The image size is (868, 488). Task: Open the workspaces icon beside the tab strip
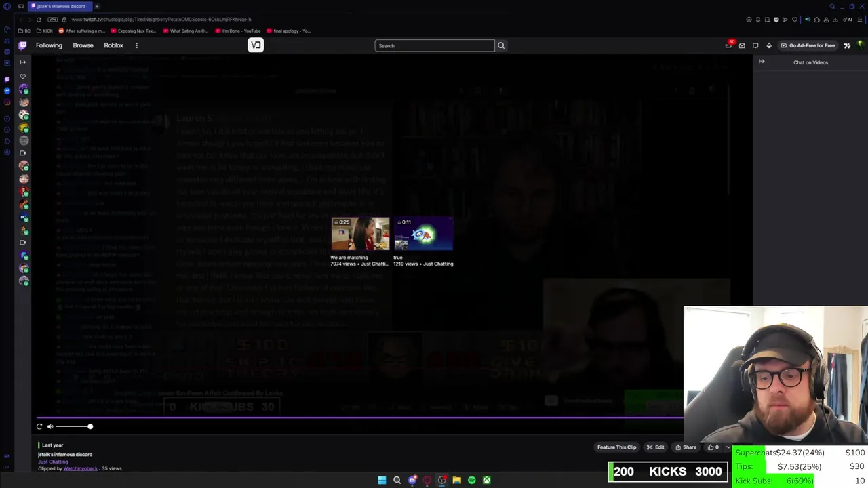[21, 6]
